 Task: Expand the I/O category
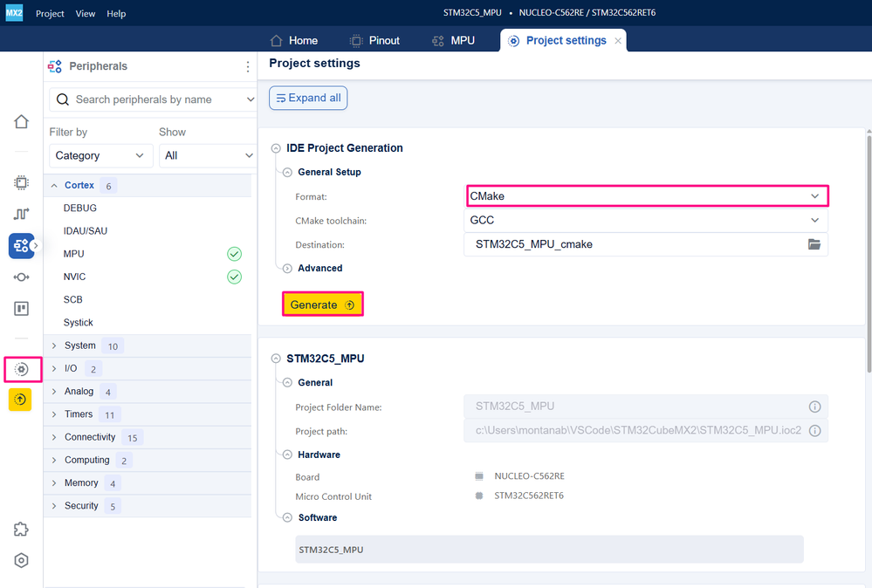54,368
